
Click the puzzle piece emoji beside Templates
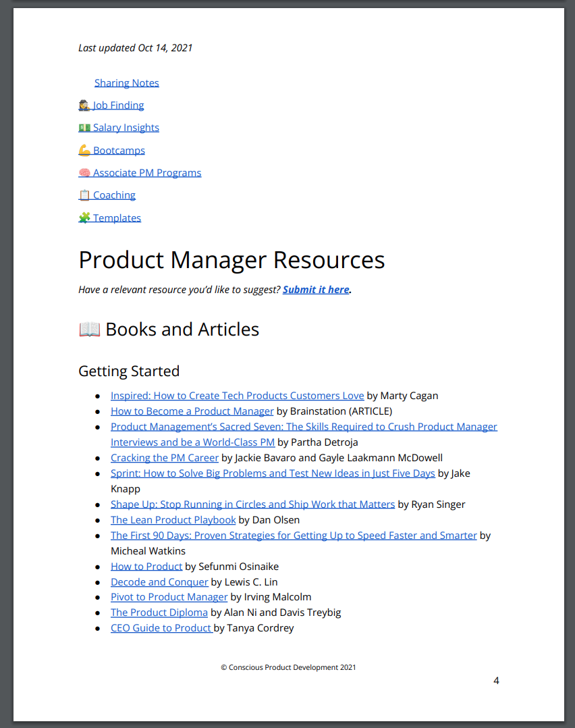(x=84, y=217)
